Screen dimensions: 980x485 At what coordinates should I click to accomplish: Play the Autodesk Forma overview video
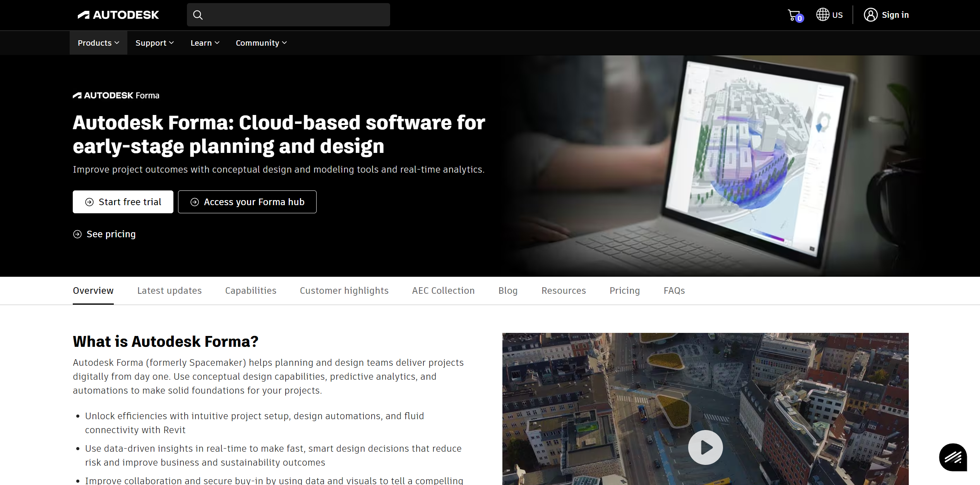(705, 447)
